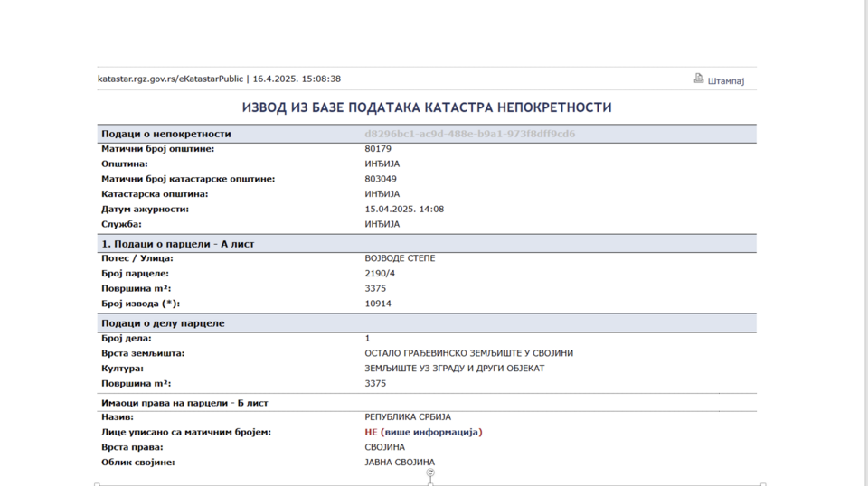Click the katastar.rgz.gov.rs URL text
The width and height of the screenshot is (868, 486).
coord(170,79)
